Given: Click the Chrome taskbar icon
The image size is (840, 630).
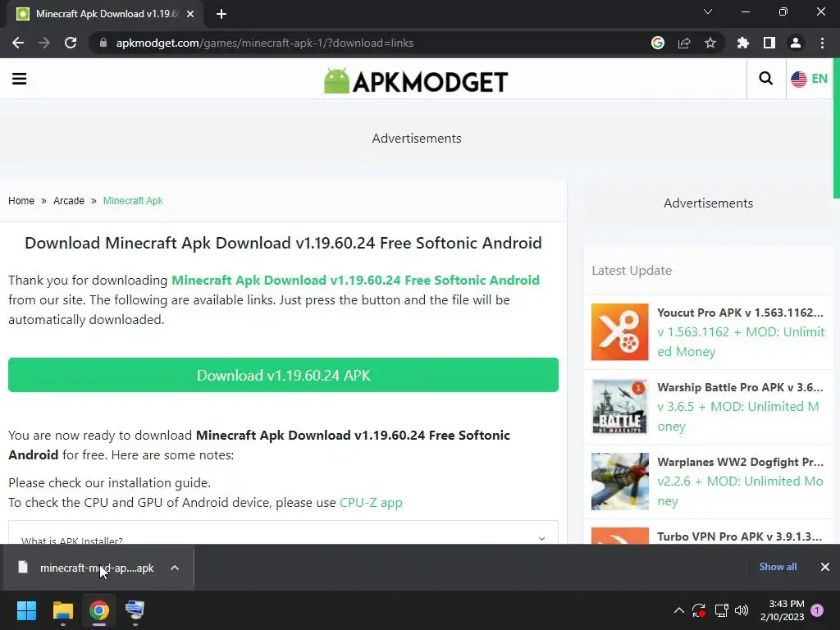Looking at the screenshot, I should (x=99, y=610).
